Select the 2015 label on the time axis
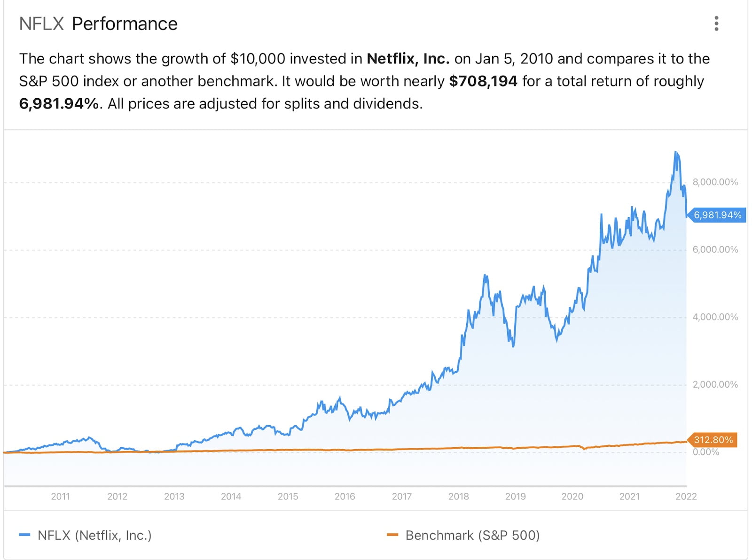Viewport: 752px width, 560px height. [288, 496]
